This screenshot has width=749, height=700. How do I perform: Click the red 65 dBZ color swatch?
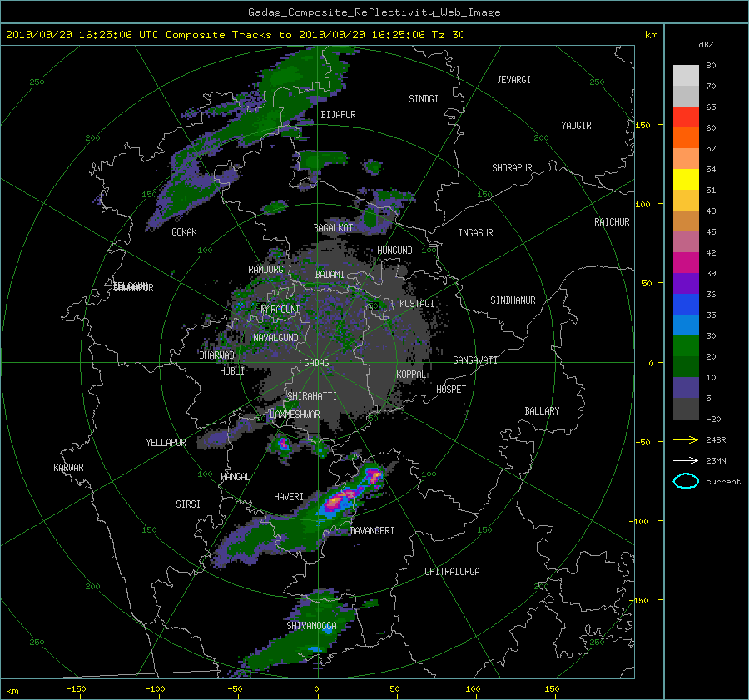(686, 117)
